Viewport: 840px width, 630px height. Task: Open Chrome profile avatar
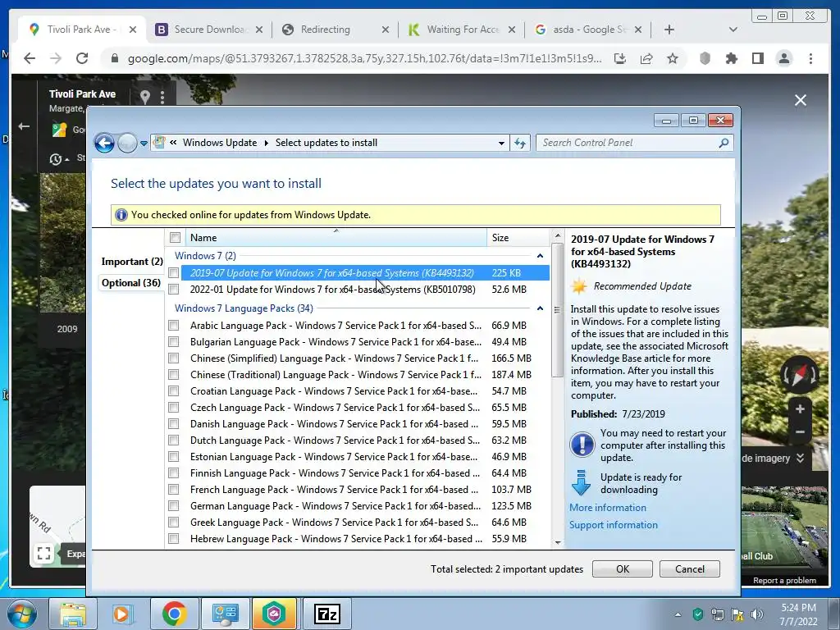(783, 58)
